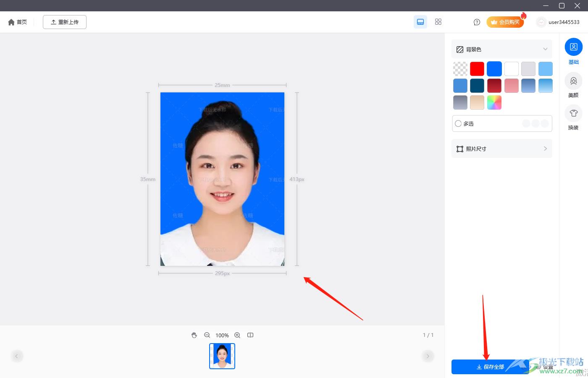This screenshot has width=588, height=378.
Task: Click the zoom out magnifier icon
Action: 207,335
